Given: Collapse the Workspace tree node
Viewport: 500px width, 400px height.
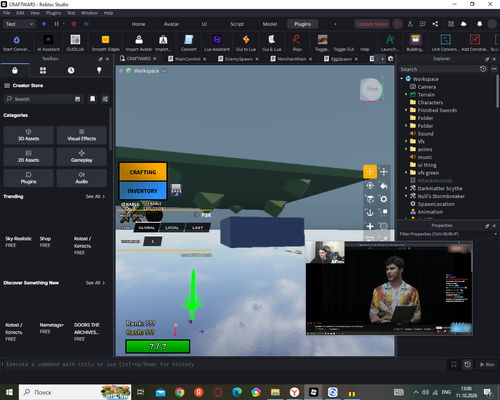Looking at the screenshot, I should [402, 79].
